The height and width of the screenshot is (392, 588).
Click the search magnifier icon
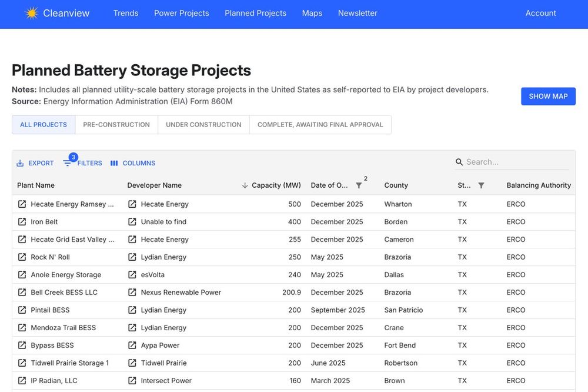(459, 162)
